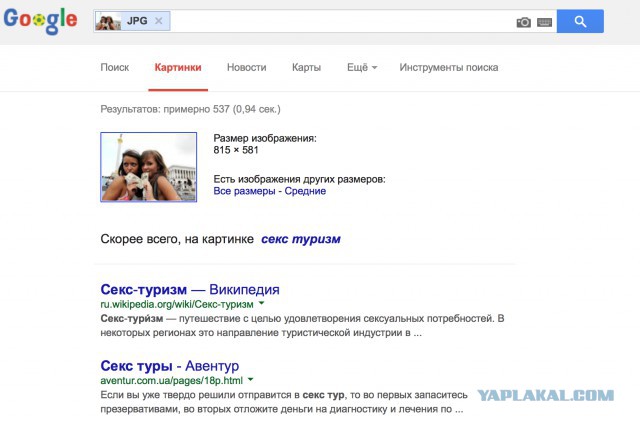Open the Википедия result title
Viewport: 640px width, 425px height.
pos(190,289)
